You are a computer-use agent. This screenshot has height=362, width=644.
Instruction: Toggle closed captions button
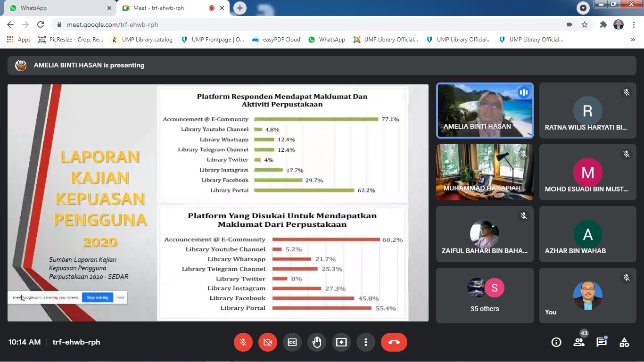click(292, 342)
